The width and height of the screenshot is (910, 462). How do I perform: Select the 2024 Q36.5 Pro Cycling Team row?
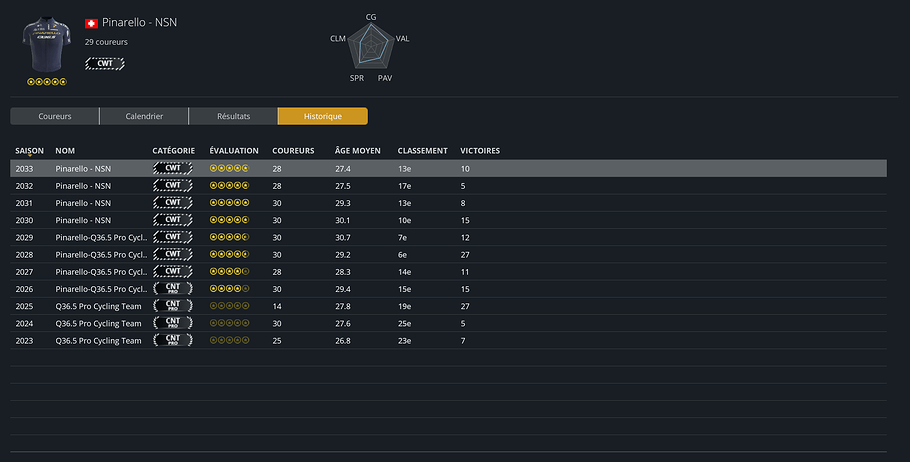coord(448,323)
